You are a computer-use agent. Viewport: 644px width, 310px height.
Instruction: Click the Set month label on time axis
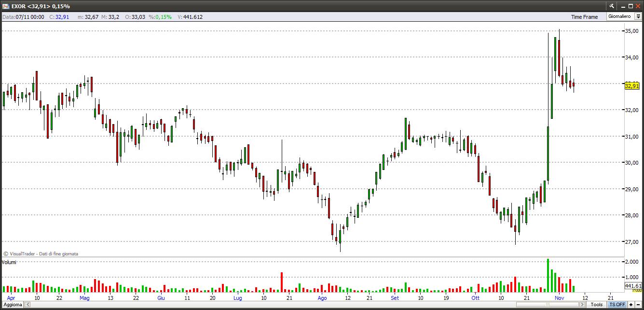[x=395, y=298]
